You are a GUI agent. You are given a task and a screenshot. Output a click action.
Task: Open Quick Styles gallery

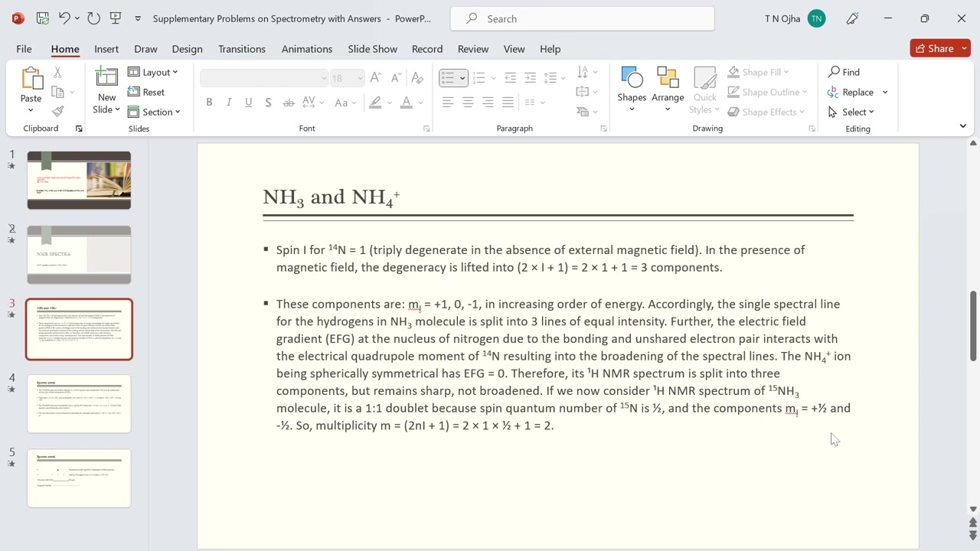tap(704, 89)
